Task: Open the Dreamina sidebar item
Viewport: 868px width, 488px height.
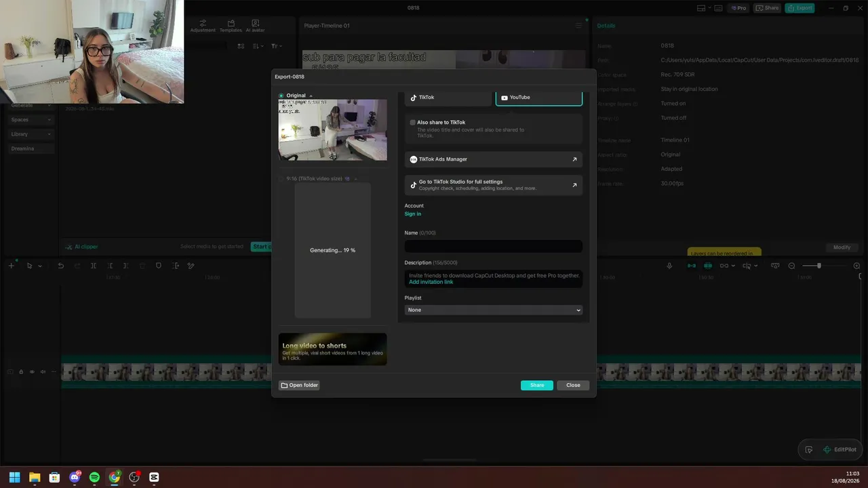Action: [31, 148]
